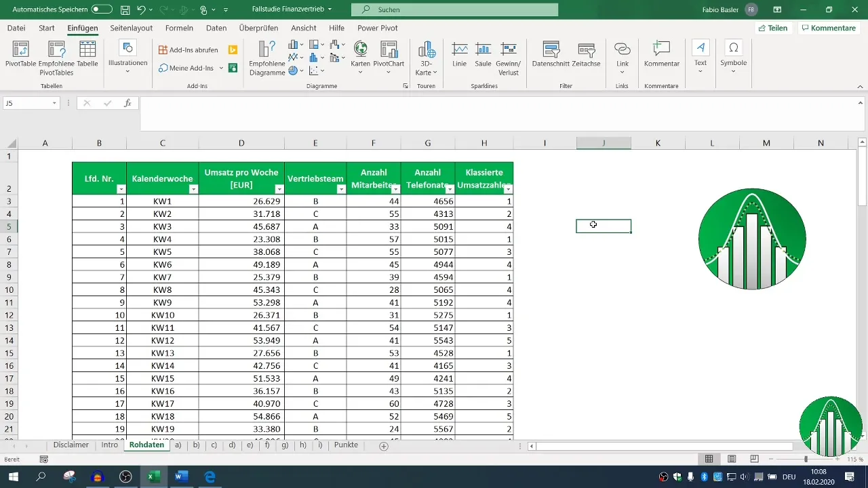Open Empfohlene PivotTables
Viewport: 868px width, 488px height.
[56, 58]
